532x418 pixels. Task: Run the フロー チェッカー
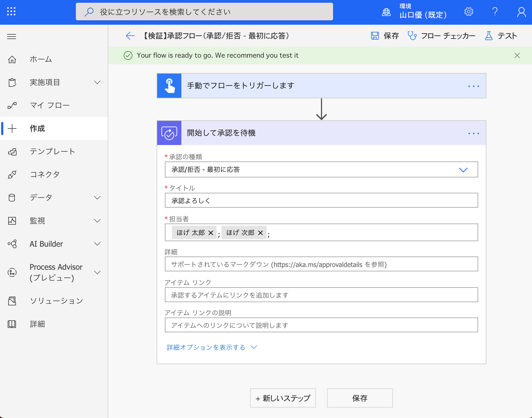pos(442,35)
